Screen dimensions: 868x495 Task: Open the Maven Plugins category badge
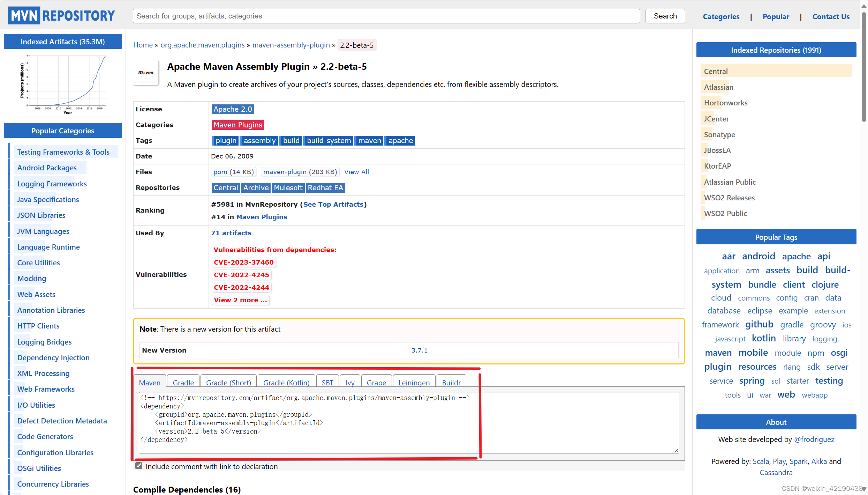[238, 125]
